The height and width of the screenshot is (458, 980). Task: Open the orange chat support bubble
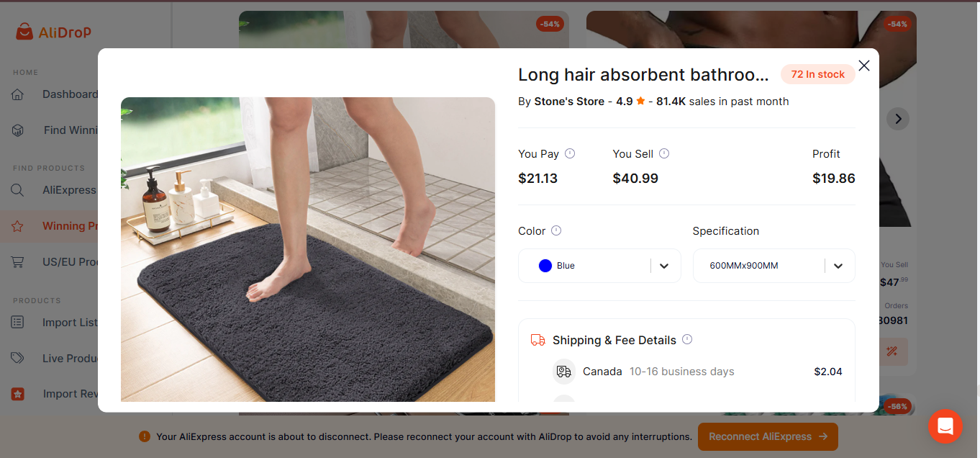pyautogui.click(x=945, y=426)
